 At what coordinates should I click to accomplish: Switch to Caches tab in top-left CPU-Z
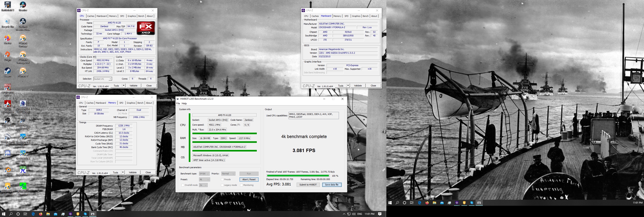click(91, 16)
